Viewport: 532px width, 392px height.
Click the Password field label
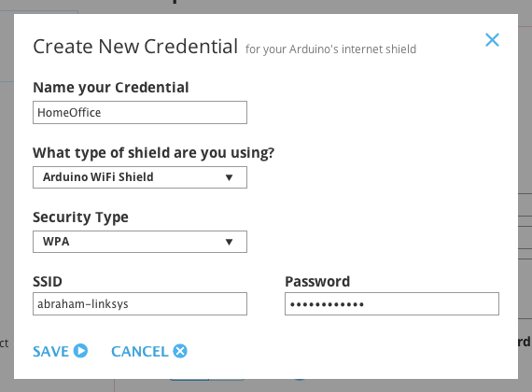click(317, 282)
